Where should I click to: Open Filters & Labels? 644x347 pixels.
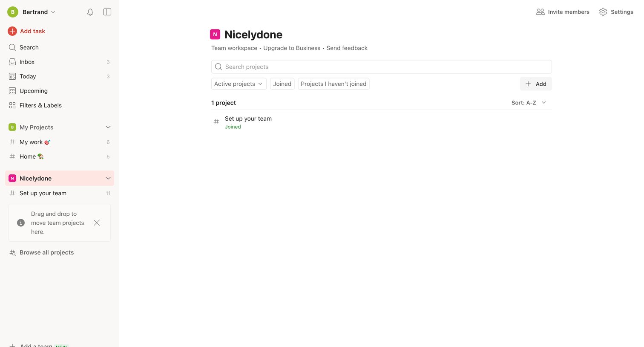(60, 105)
